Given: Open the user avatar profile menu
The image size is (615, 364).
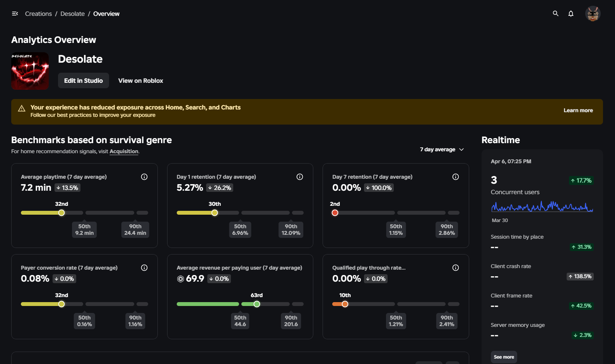Looking at the screenshot, I should (x=593, y=14).
